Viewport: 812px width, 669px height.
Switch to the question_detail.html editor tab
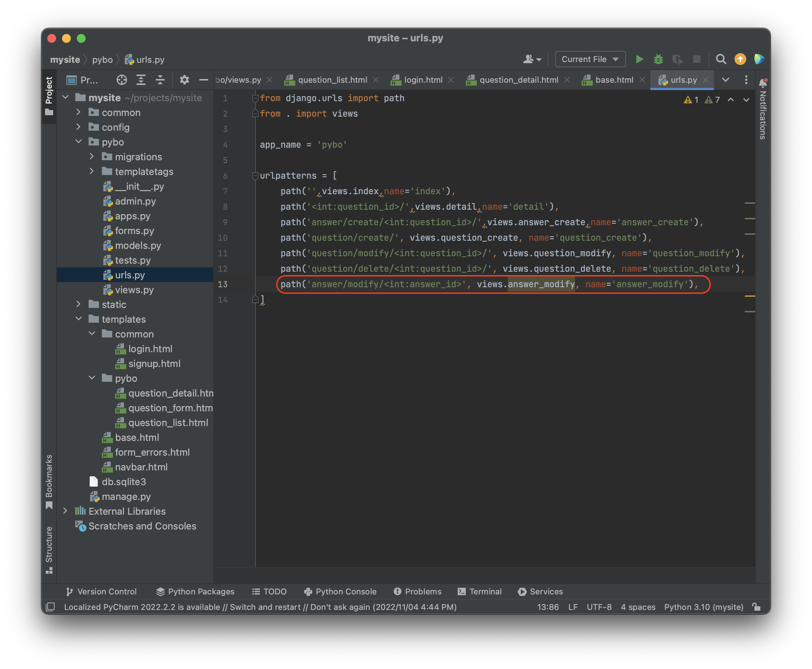[518, 80]
